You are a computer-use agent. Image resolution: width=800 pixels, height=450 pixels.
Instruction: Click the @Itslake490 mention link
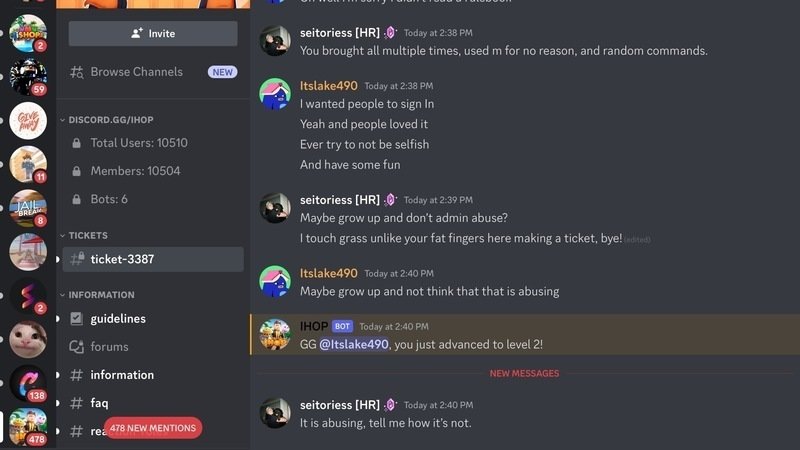[354, 344]
